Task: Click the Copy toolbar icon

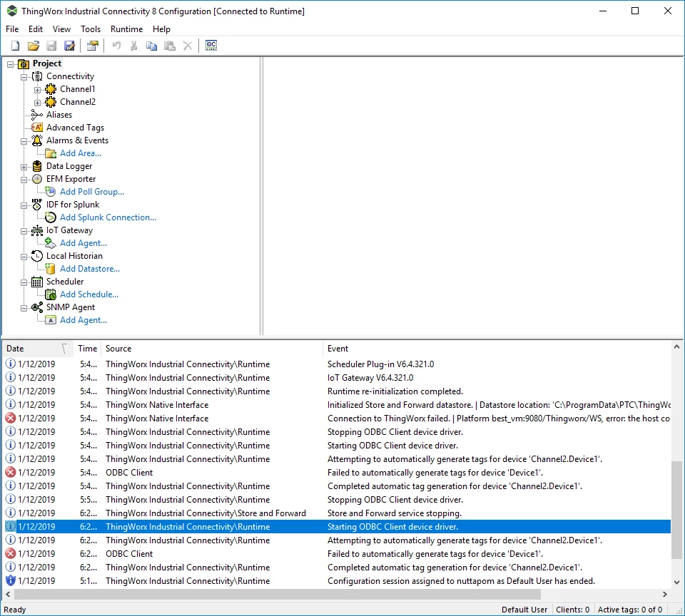Action: pos(151,46)
